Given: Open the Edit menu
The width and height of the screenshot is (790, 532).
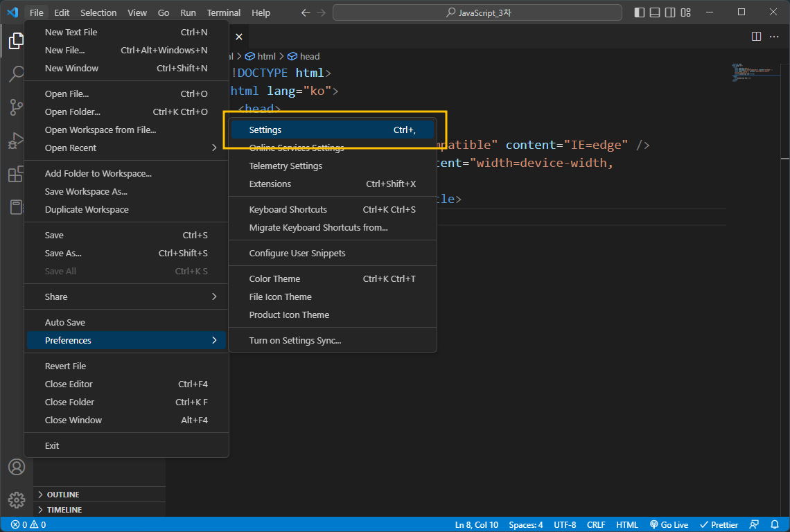Looking at the screenshot, I should 62,12.
